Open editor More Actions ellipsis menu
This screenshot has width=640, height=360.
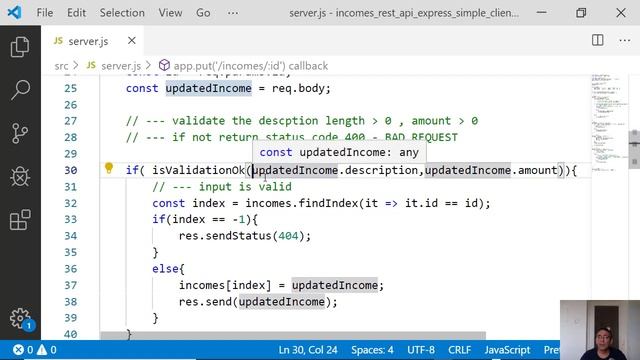click(x=624, y=40)
